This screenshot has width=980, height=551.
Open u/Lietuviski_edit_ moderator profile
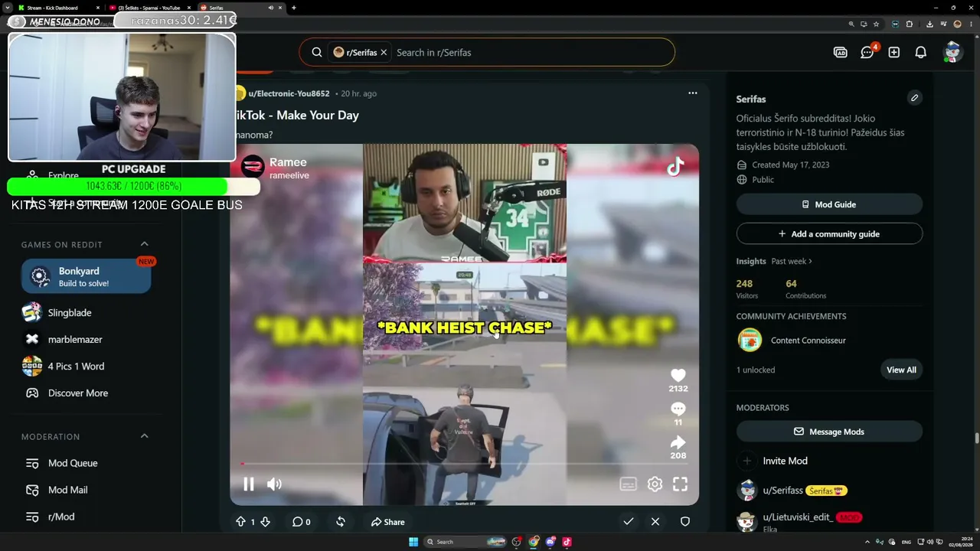tap(797, 517)
